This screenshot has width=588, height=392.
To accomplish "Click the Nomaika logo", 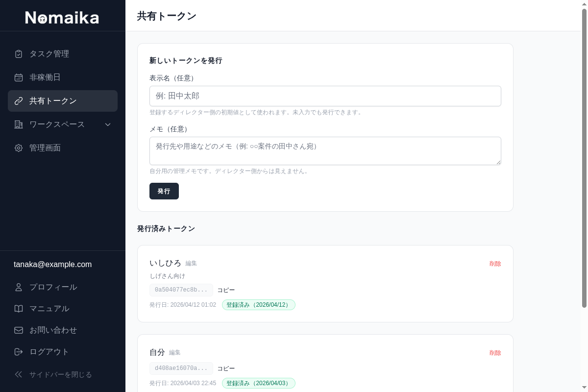I will click(62, 18).
